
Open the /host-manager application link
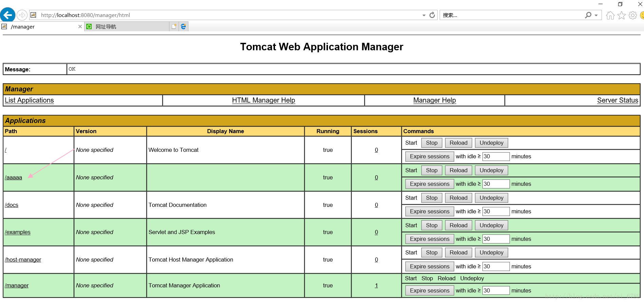point(23,260)
